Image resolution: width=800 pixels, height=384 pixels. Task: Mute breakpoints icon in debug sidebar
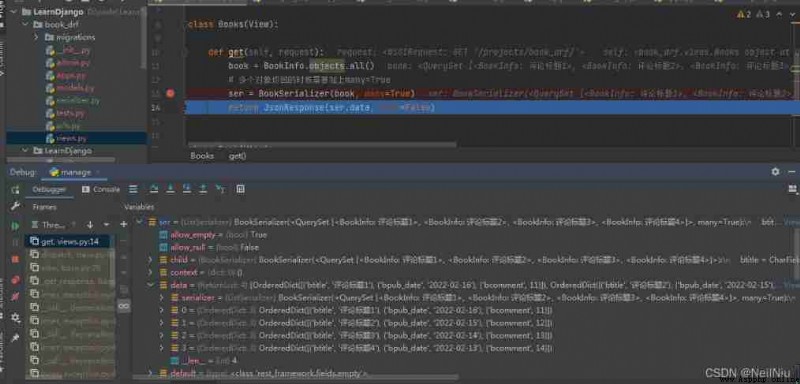(15, 296)
